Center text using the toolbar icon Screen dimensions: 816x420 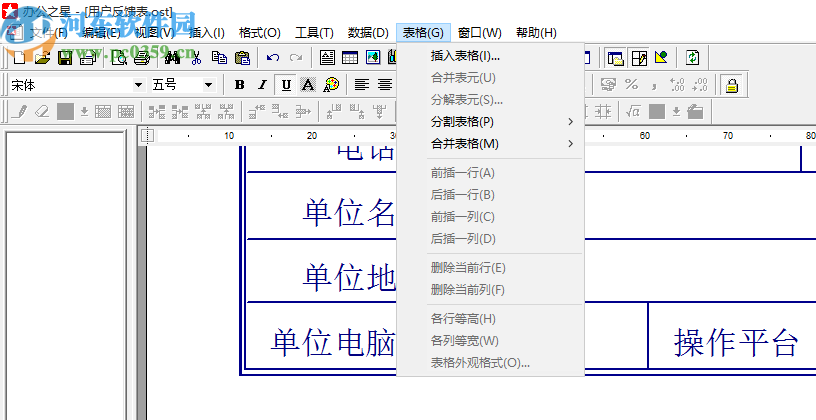pyautogui.click(x=385, y=85)
